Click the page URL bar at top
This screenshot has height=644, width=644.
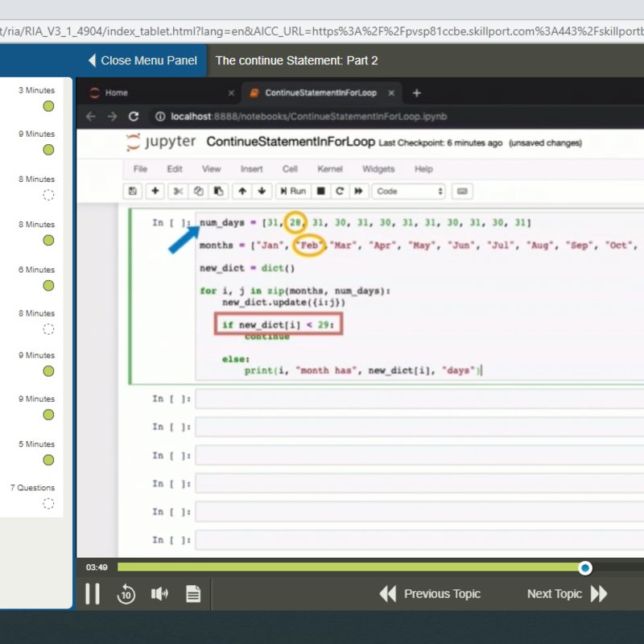pos(322,31)
